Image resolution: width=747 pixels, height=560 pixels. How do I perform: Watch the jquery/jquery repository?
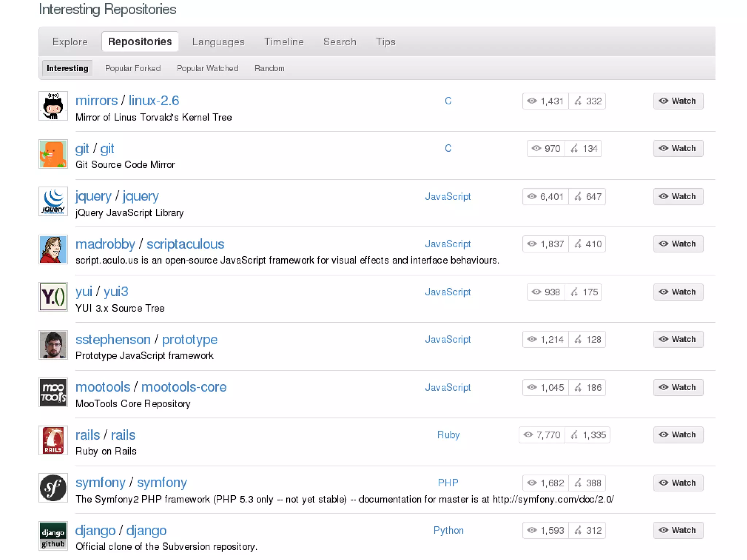pyautogui.click(x=678, y=196)
